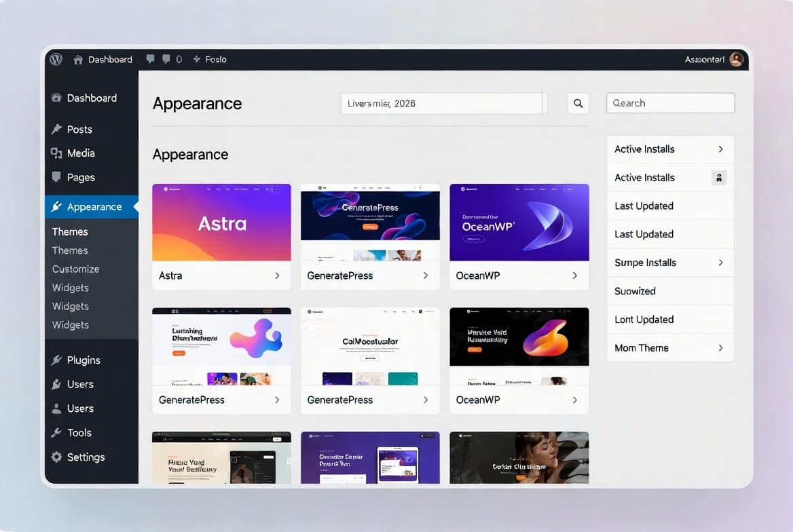Open the Plugins plug icon

(x=58, y=360)
